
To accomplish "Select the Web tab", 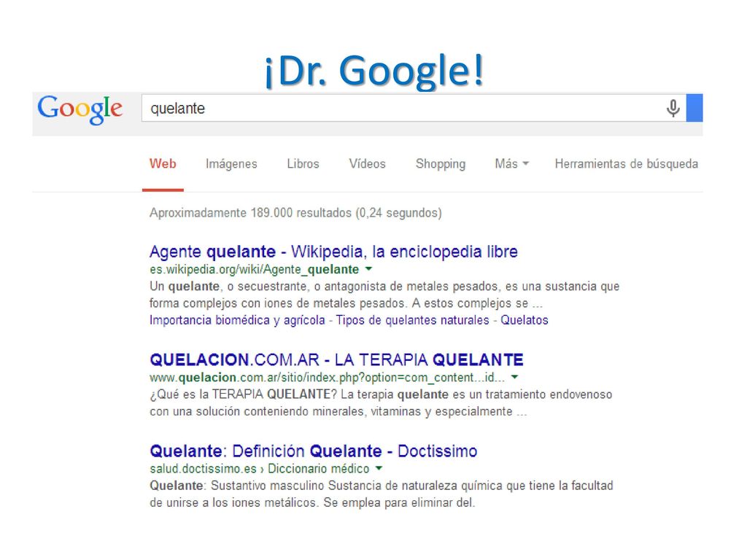I will point(163,164).
